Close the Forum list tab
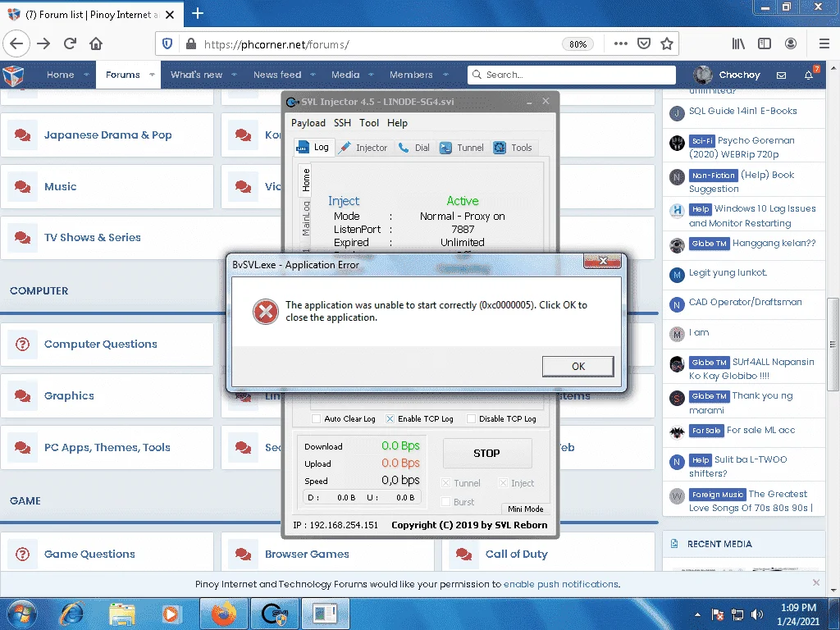840x630 pixels. tap(170, 15)
